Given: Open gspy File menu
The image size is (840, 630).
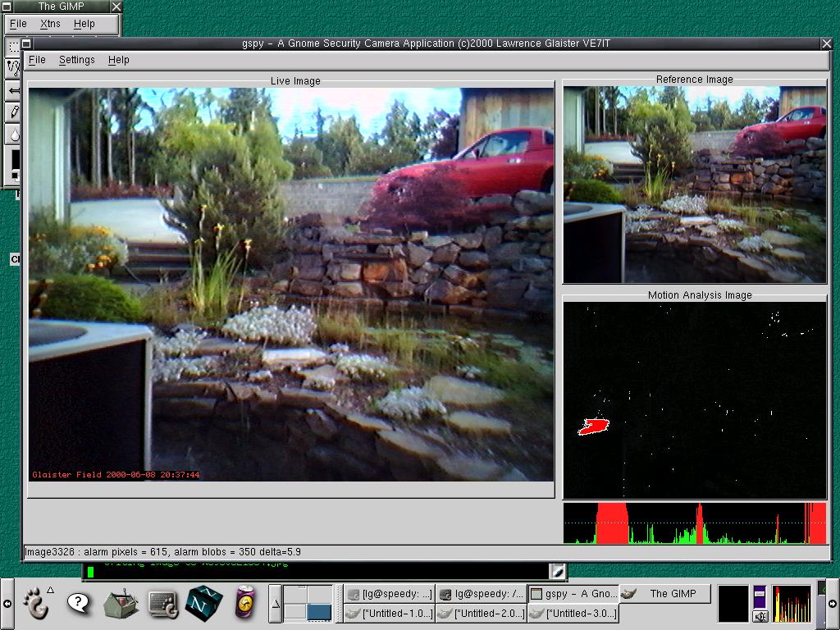Looking at the screenshot, I should (37, 60).
